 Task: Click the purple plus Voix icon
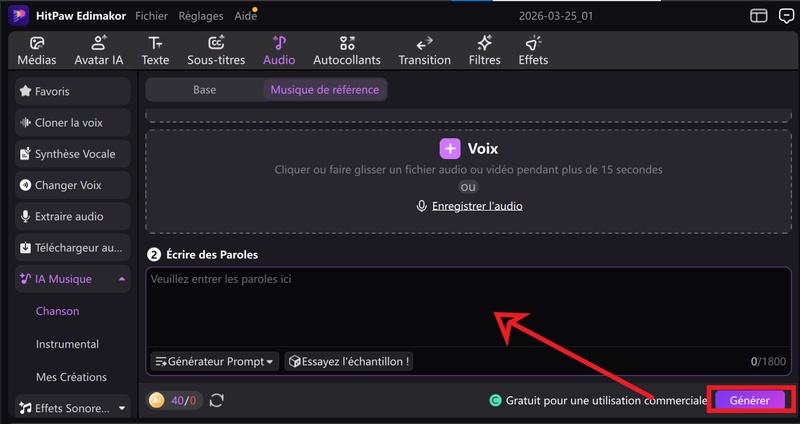coord(450,149)
